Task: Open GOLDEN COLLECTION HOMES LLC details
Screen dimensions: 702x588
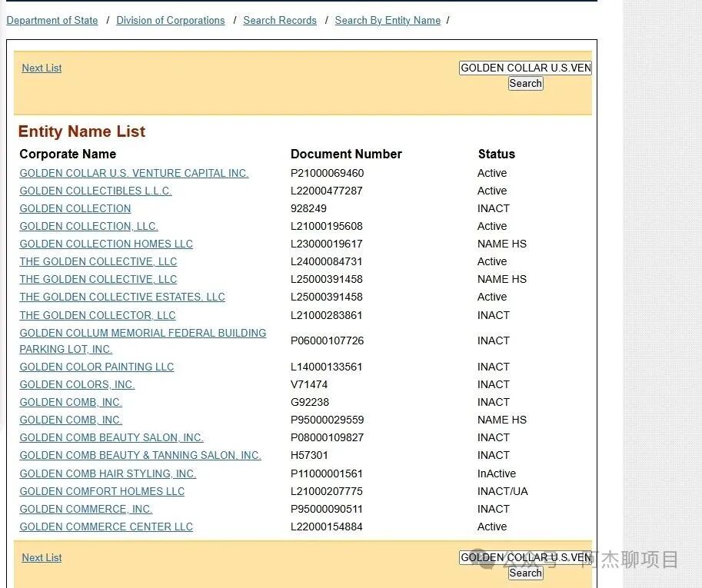Action: [x=105, y=244]
